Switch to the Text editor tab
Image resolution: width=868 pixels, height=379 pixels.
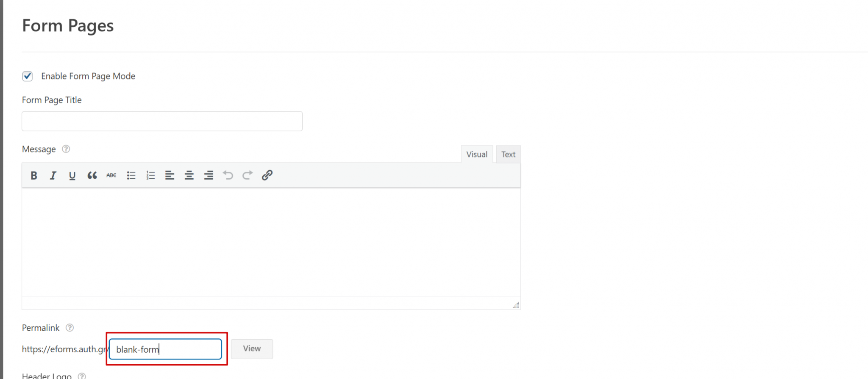click(x=508, y=154)
